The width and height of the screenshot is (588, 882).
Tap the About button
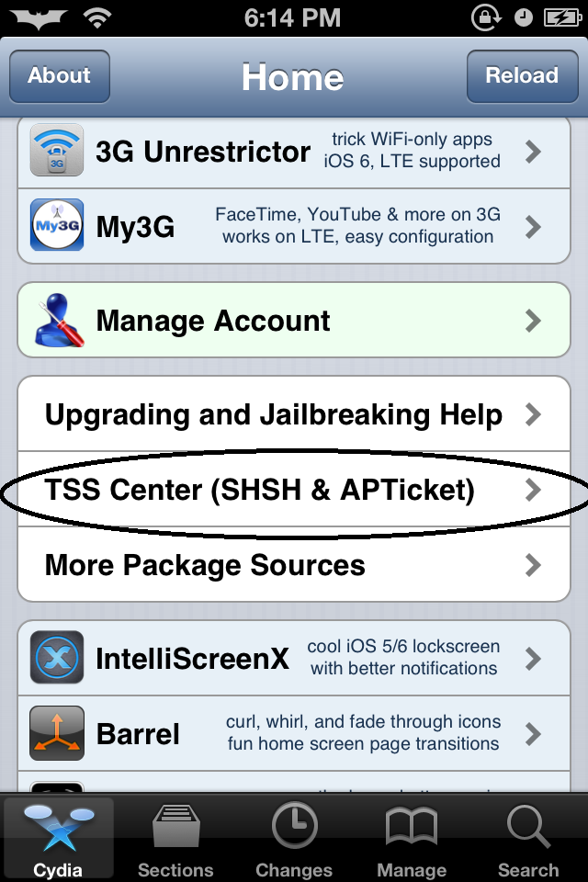[x=59, y=76]
